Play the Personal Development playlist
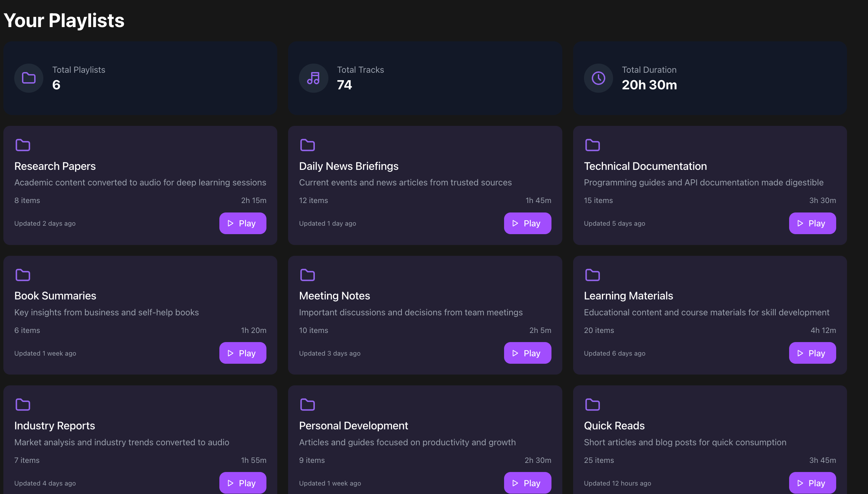Image resolution: width=868 pixels, height=494 pixels. 527,482
